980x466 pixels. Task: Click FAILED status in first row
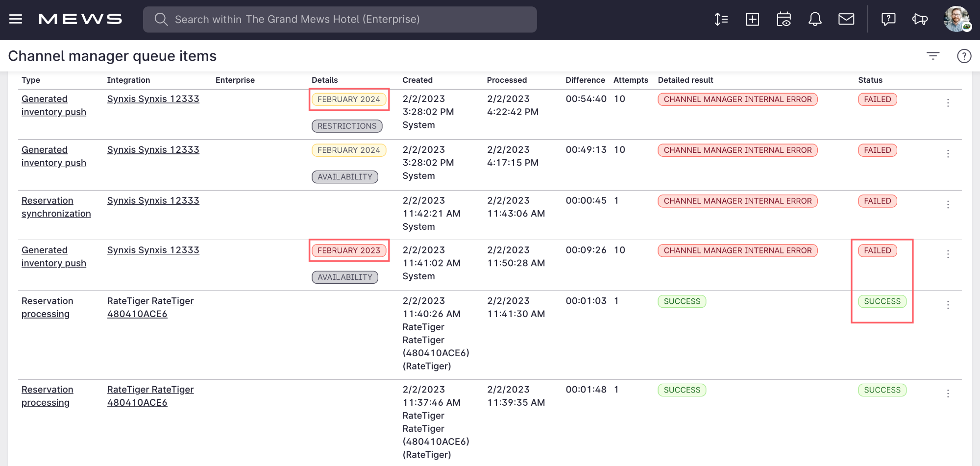[878, 99]
